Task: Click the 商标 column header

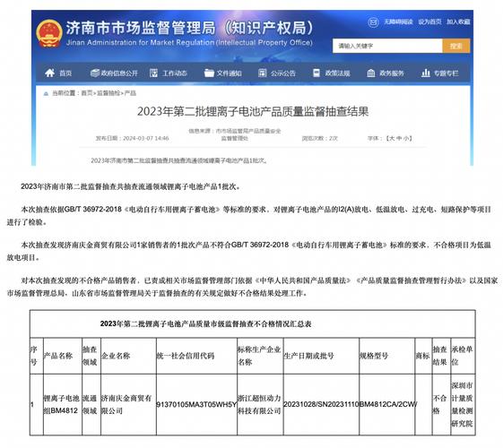Action: pyautogui.click(x=423, y=356)
